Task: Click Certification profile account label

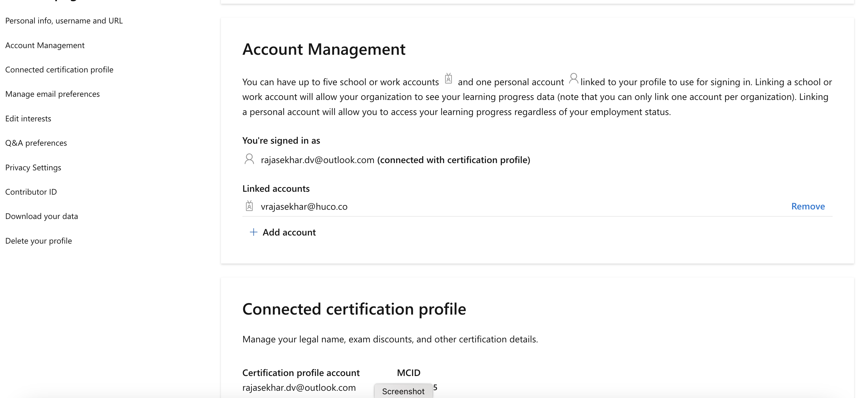Action: (x=301, y=373)
